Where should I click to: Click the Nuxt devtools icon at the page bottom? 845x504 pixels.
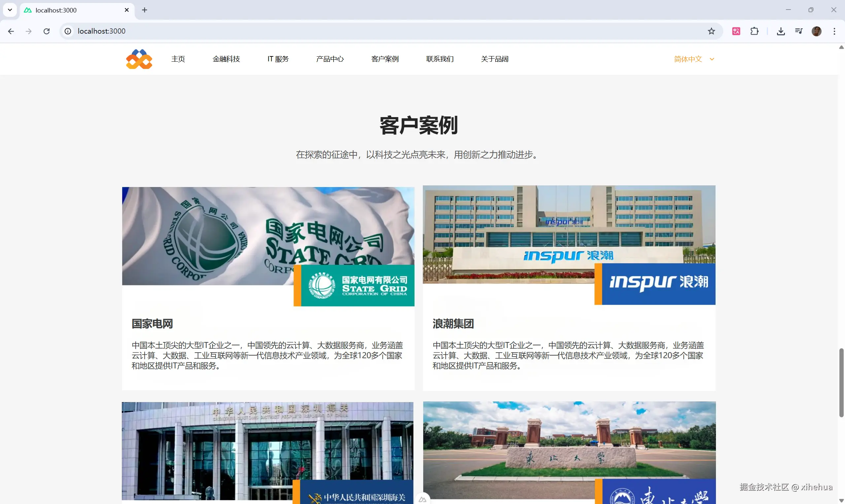pyautogui.click(x=422, y=499)
